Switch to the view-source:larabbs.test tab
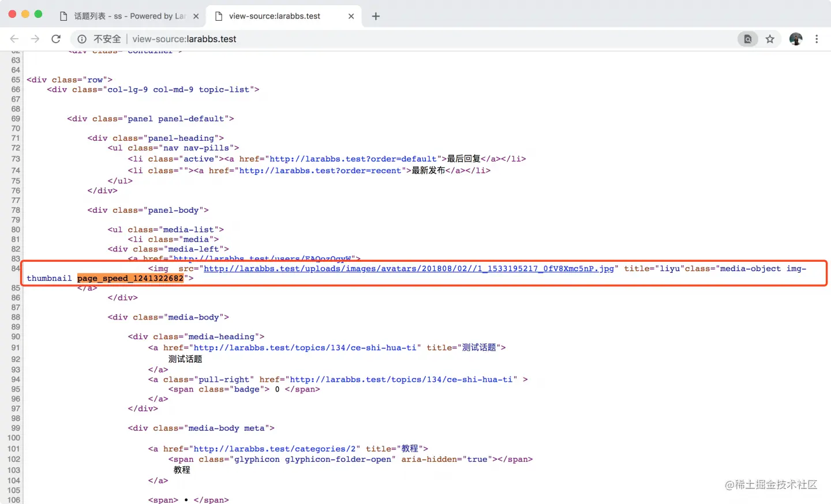This screenshot has height=504, width=831. [284, 16]
